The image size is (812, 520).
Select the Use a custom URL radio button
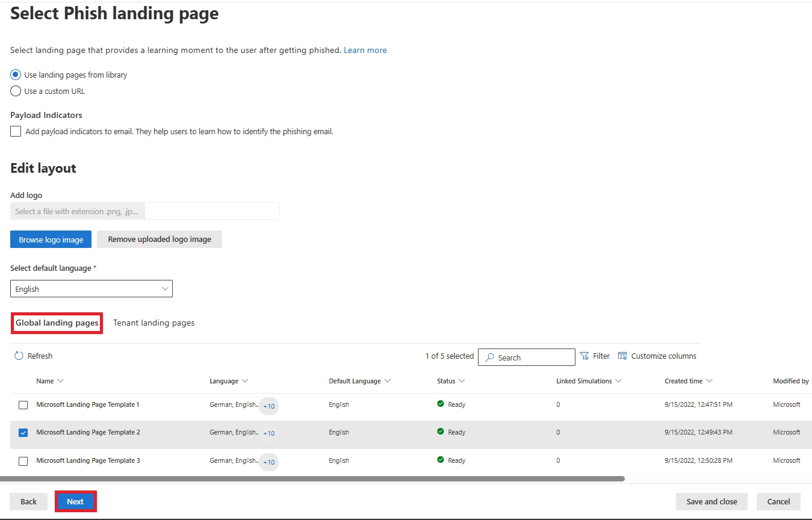point(14,91)
